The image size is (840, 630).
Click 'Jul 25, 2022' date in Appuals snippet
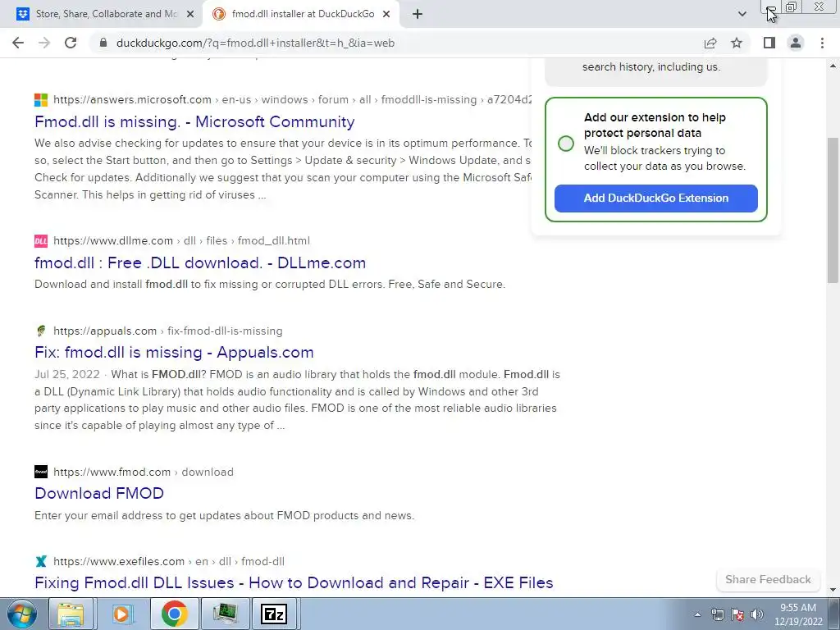[67, 374]
